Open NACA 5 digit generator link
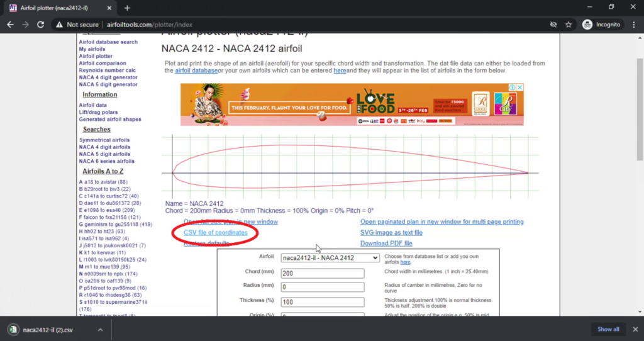 pos(108,84)
